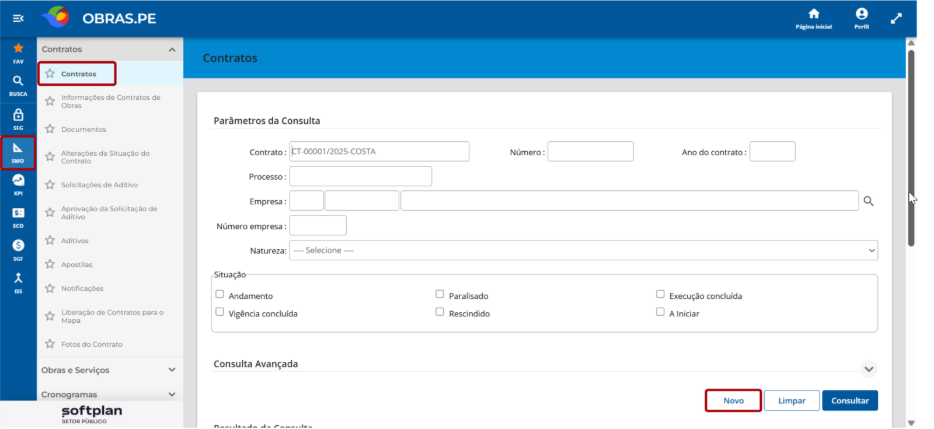
Task: Focus the Número input field
Action: click(x=590, y=151)
